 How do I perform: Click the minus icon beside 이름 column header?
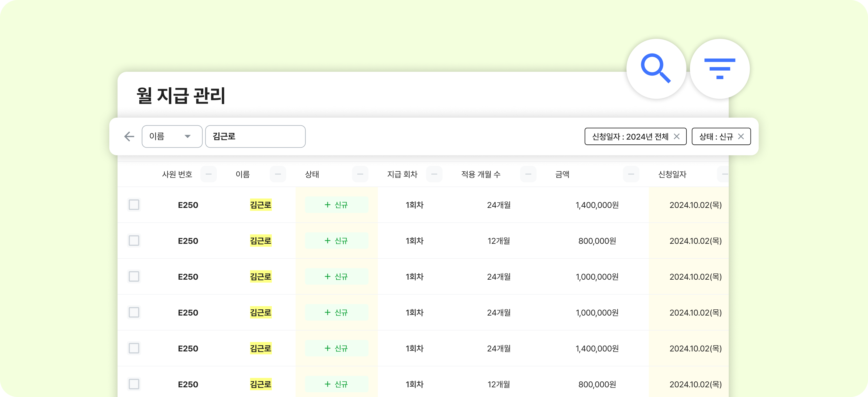tap(278, 174)
